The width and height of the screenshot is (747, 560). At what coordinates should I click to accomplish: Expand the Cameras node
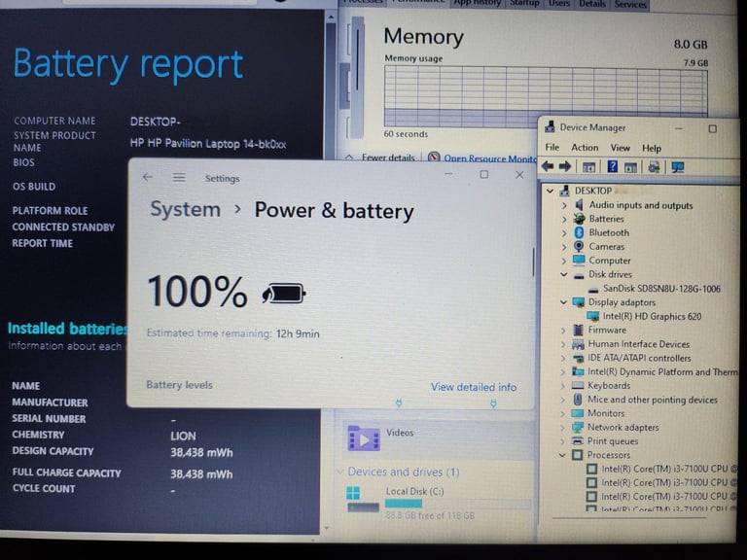tap(564, 247)
